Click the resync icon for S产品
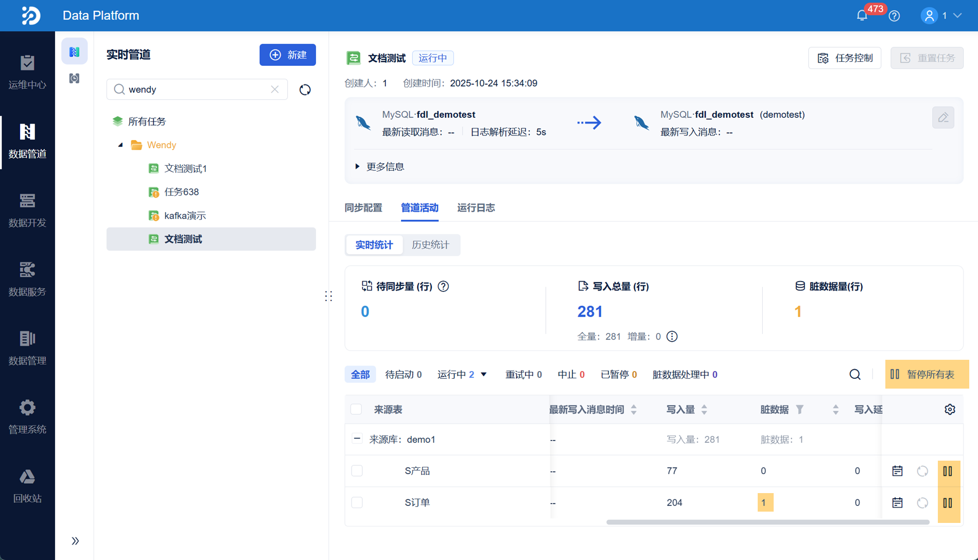This screenshot has width=978, height=560. click(x=922, y=471)
